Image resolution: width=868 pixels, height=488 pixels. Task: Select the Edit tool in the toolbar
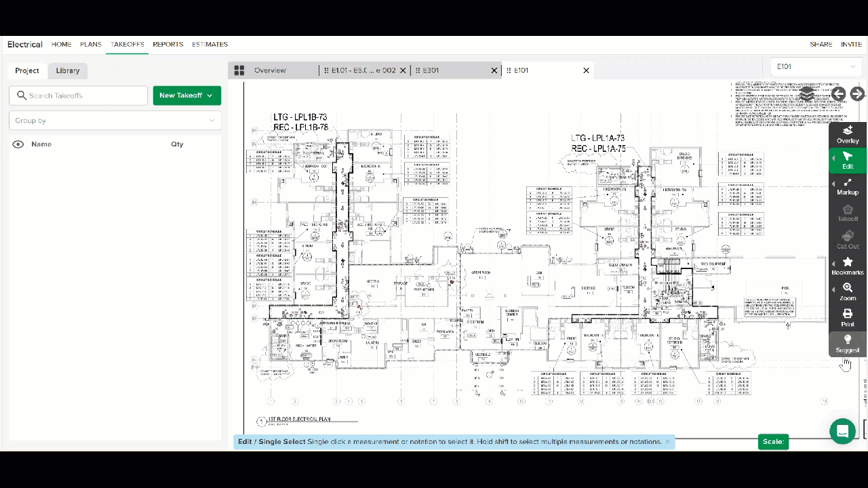(848, 160)
